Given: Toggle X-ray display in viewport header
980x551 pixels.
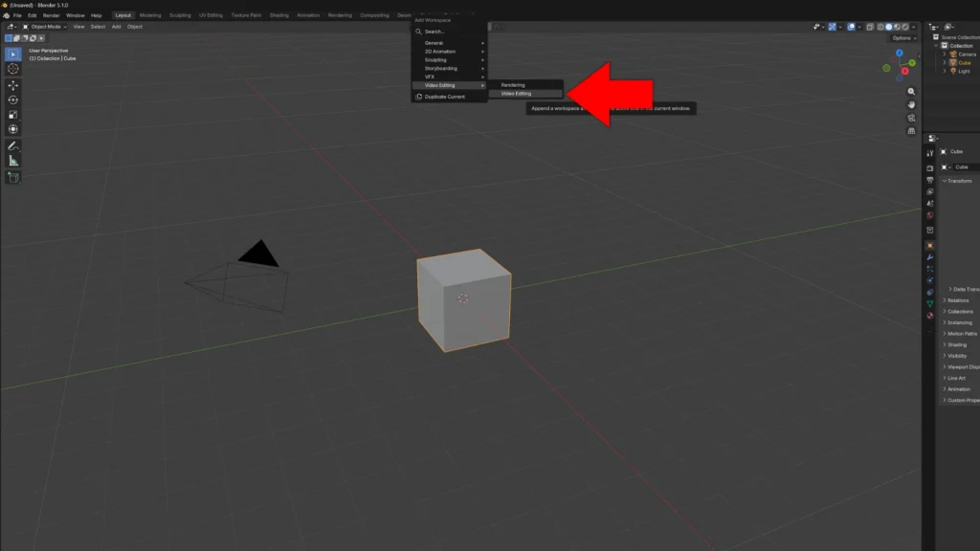Looking at the screenshot, I should coord(870,27).
